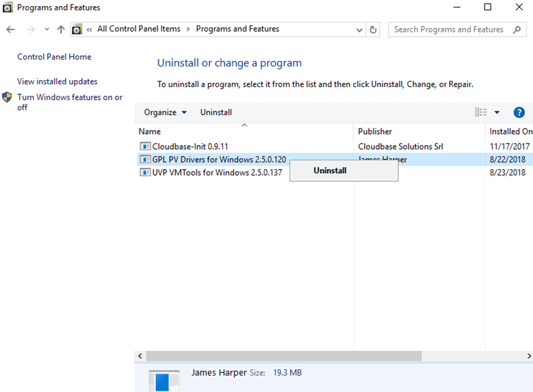Viewport: 533px width, 392px height.
Task: Click the window title bar app icon
Action: 8,7
